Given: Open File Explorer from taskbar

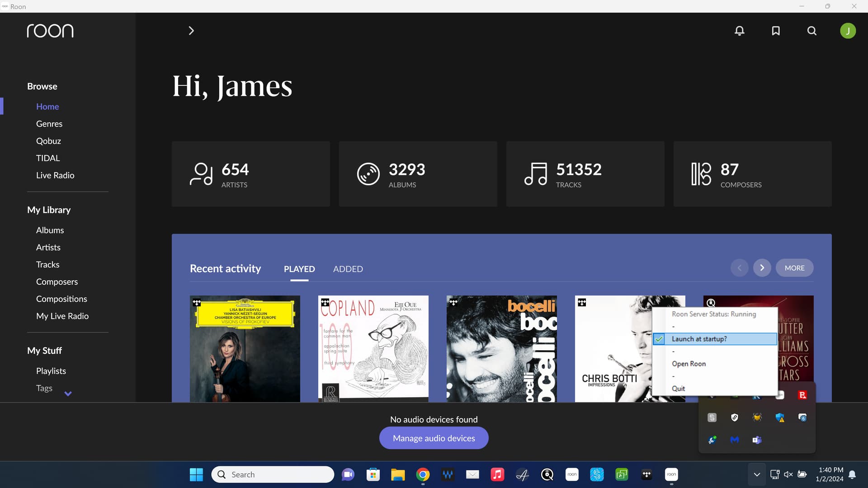Looking at the screenshot, I should coord(398,474).
